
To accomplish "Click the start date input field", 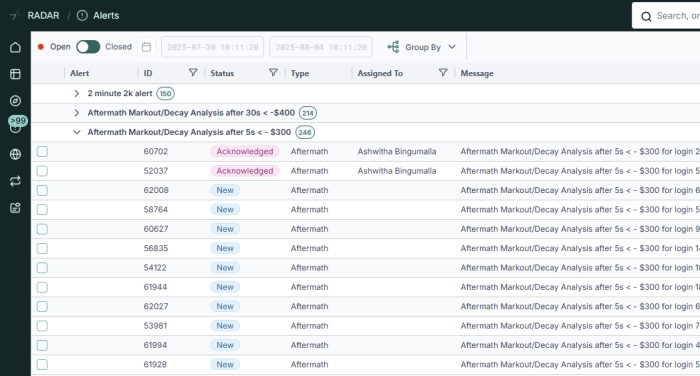I will point(212,47).
